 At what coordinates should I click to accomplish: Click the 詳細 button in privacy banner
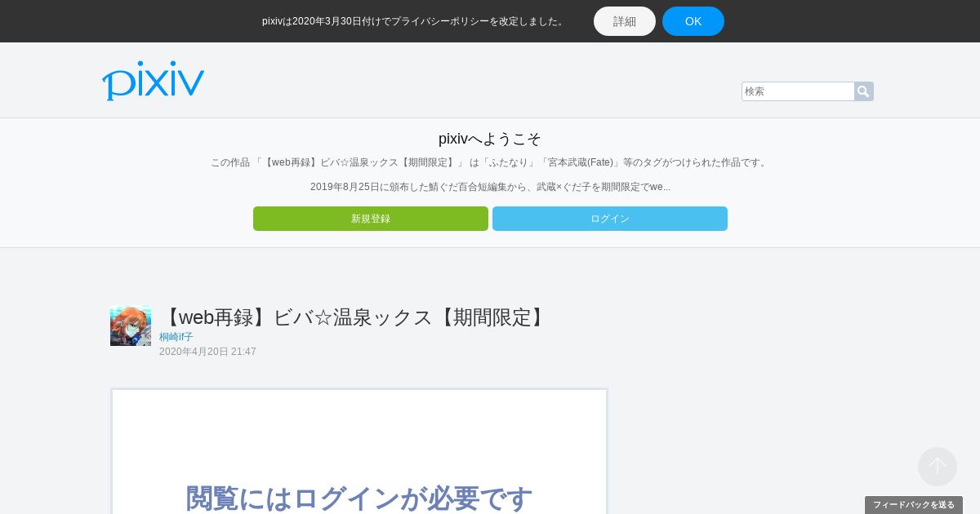tap(625, 21)
